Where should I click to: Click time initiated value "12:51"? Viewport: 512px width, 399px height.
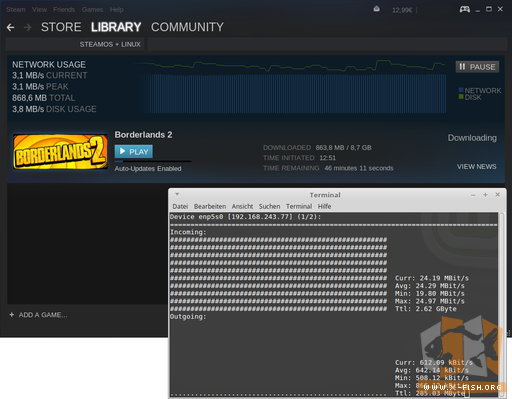pos(328,158)
